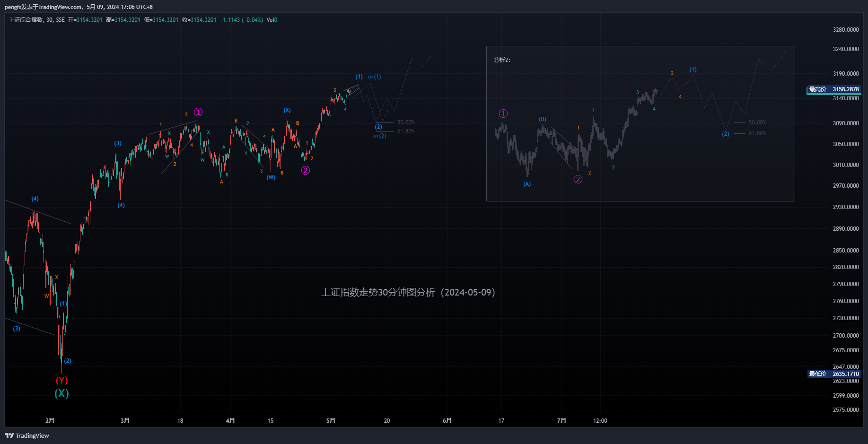The width and height of the screenshot is (868, 444).
Task: Click the red (Y) wave label
Action: point(61,381)
